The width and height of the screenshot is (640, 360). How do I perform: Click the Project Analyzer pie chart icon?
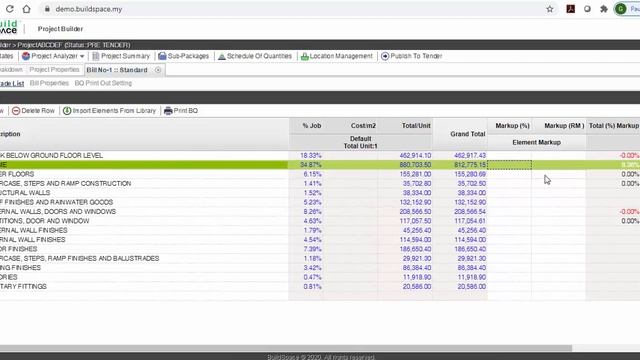pyautogui.click(x=26, y=56)
